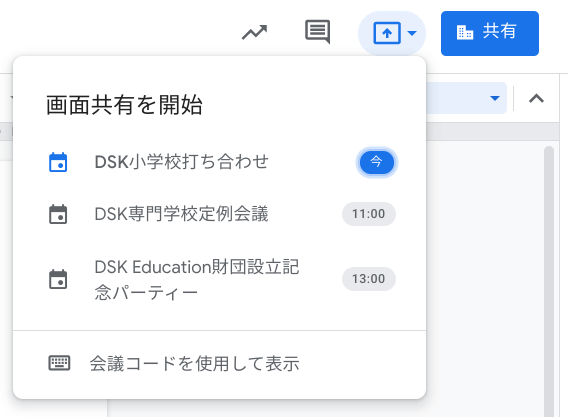Select the DSK Education財団設立記念パーティー meeting
This screenshot has width=568, height=417.
coord(220,279)
